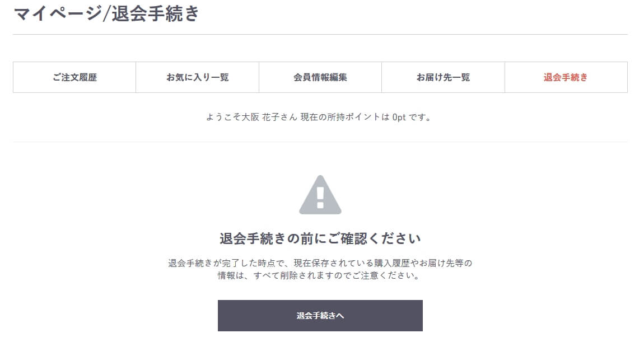Click the すべて削除されます warning line
This screenshot has width=644, height=347.
(x=320, y=275)
